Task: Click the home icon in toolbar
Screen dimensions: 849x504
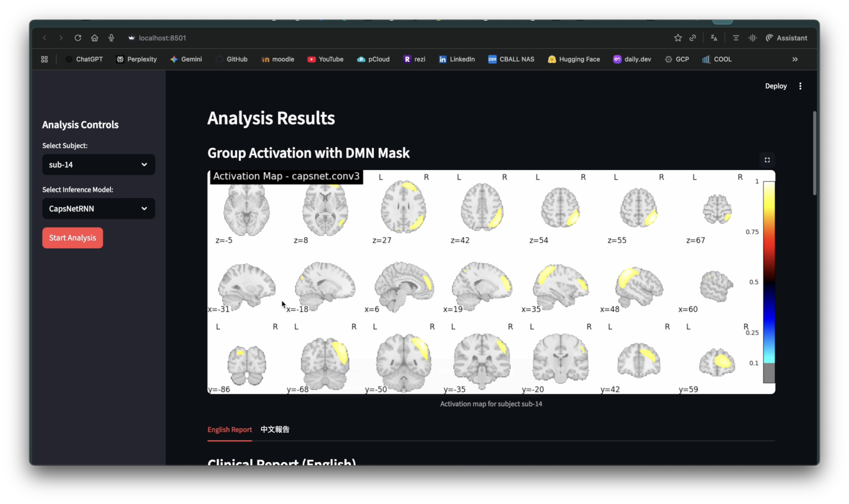Action: 94,38
